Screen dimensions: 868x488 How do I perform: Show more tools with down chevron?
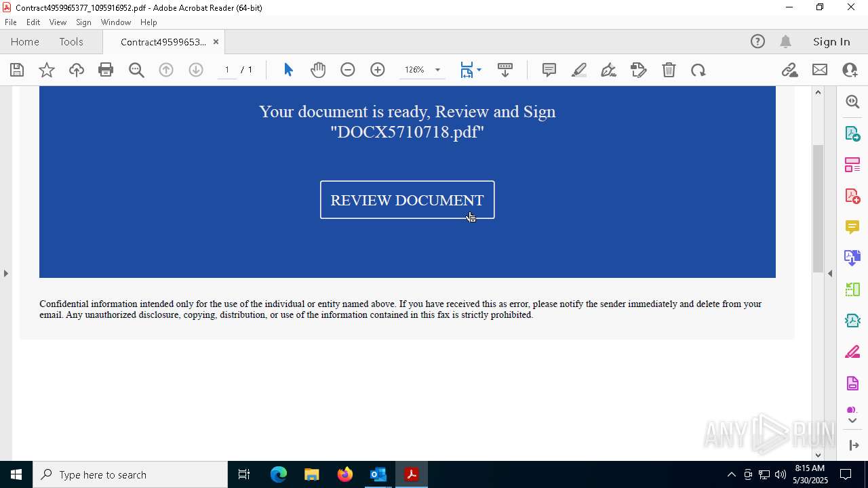click(x=852, y=421)
